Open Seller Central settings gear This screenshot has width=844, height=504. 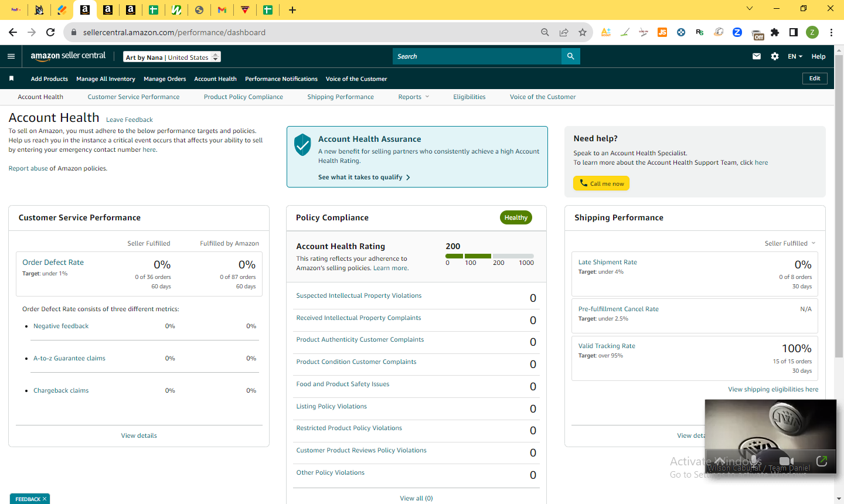(x=775, y=56)
